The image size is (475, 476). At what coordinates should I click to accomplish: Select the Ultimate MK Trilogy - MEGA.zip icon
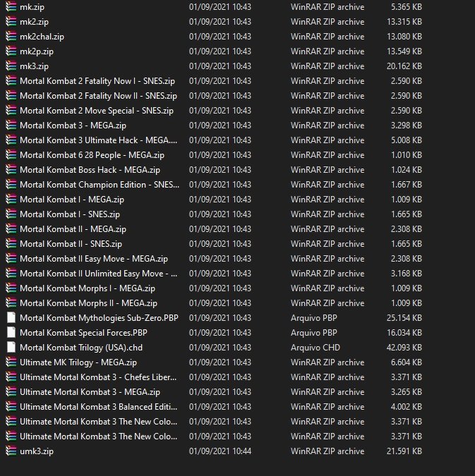pyautogui.click(x=11, y=362)
